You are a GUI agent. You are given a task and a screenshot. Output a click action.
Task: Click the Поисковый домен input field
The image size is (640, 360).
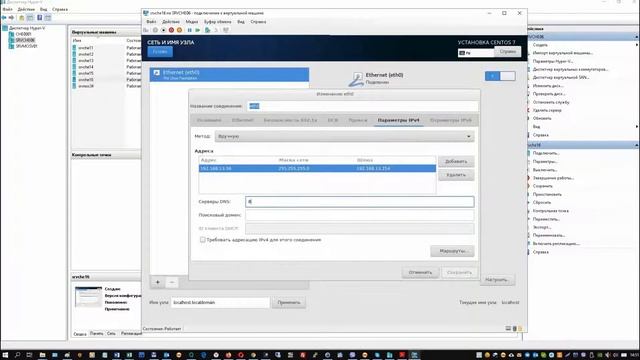click(360, 215)
